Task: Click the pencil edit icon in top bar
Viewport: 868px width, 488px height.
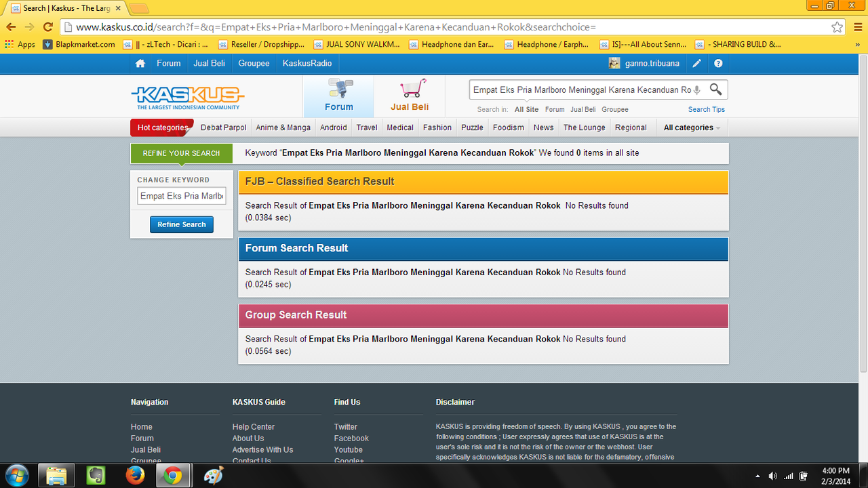Action: (696, 63)
